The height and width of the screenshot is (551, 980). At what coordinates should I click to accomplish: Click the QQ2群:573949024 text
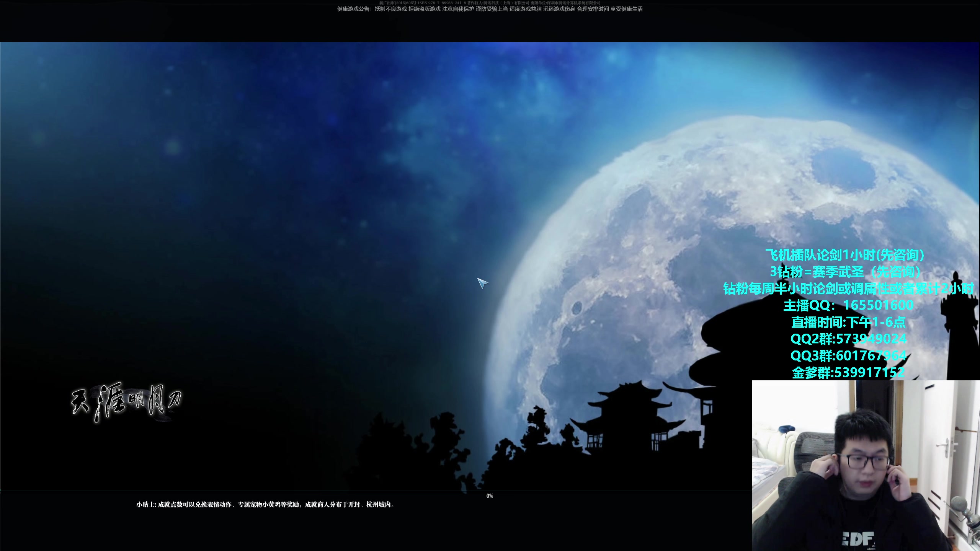(x=848, y=339)
